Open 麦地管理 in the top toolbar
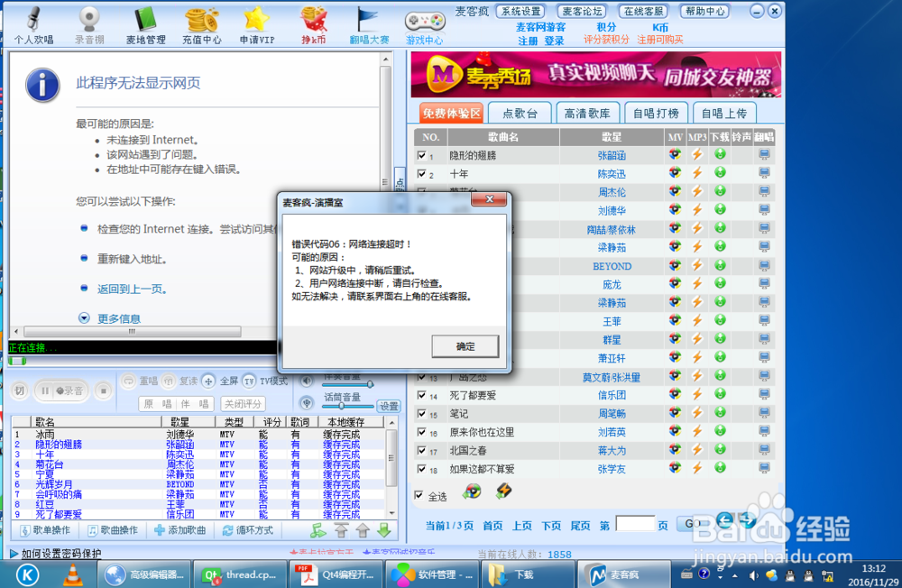 pyautogui.click(x=145, y=25)
